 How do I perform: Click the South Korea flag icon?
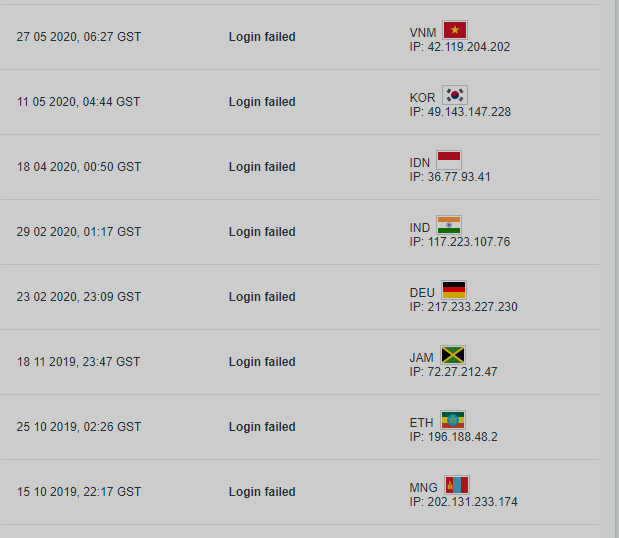tap(455, 95)
